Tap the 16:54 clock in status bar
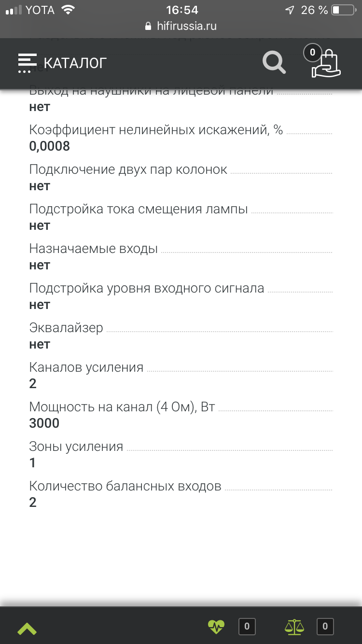Viewport: 362px width, 644px height. click(x=182, y=10)
